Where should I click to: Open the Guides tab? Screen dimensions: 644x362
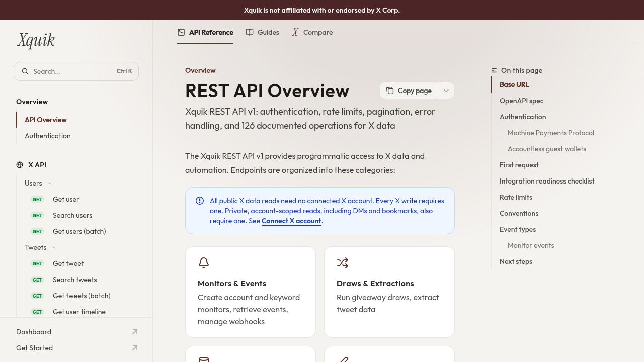coord(262,32)
